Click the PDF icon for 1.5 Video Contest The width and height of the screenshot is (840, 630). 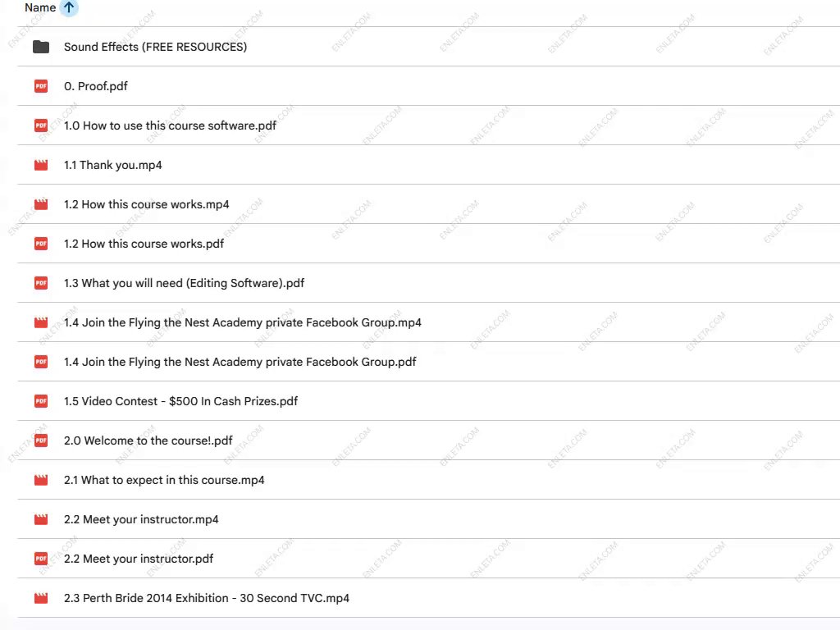pyautogui.click(x=41, y=401)
